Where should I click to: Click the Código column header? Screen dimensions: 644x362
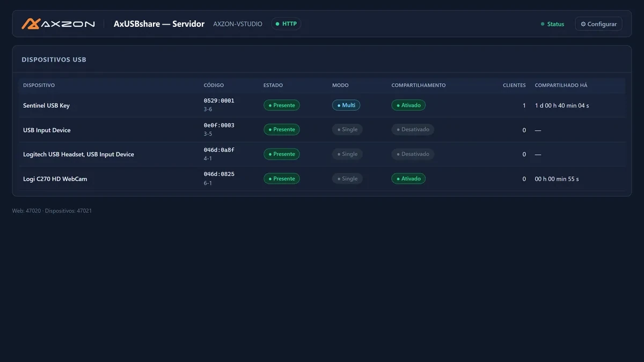(214, 85)
